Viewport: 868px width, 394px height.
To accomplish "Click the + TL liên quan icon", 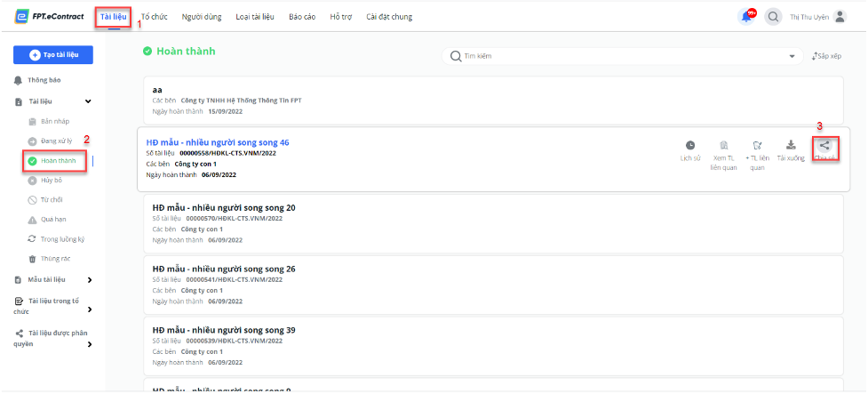I will tap(757, 145).
